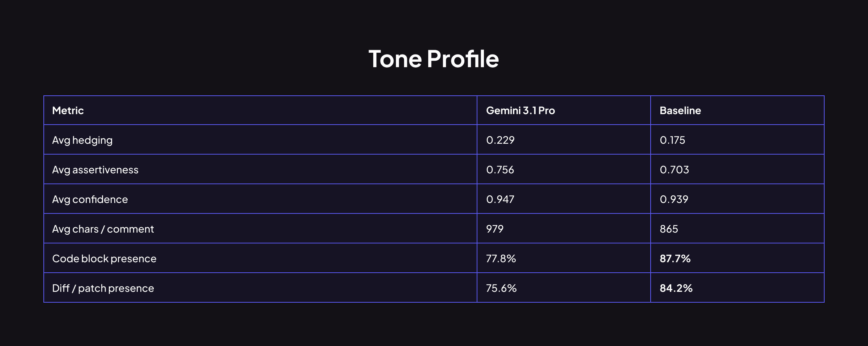Screen dimensions: 868x346
Task: Select the Avg assertiveness row label
Action: pos(95,170)
